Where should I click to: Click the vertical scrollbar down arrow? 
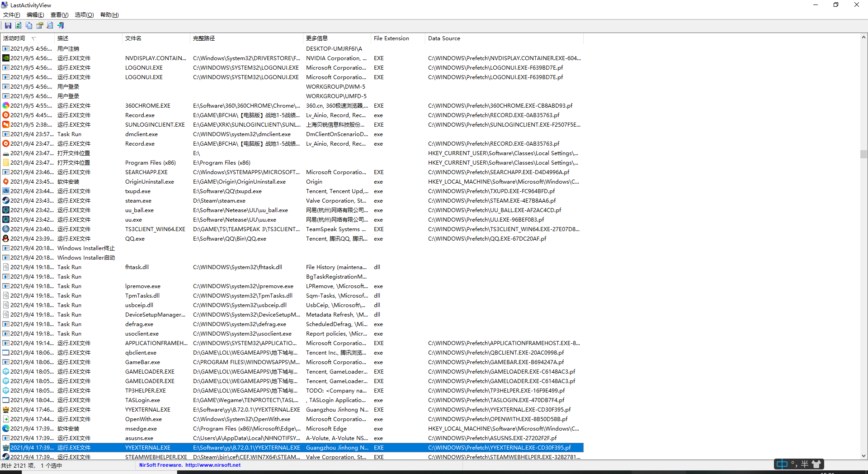coord(863,456)
